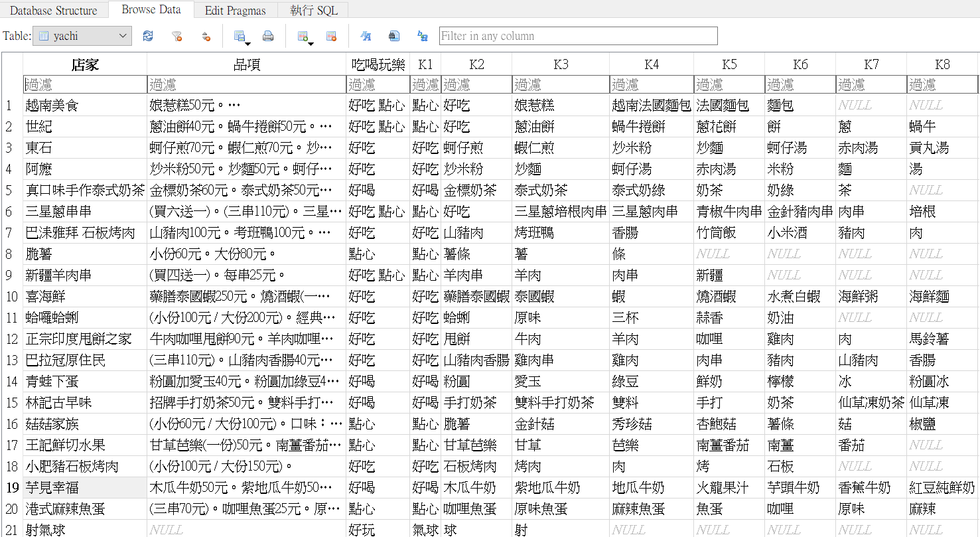The height and width of the screenshot is (537, 980).
Task: Sort by the 品項 column header
Action: [246, 64]
